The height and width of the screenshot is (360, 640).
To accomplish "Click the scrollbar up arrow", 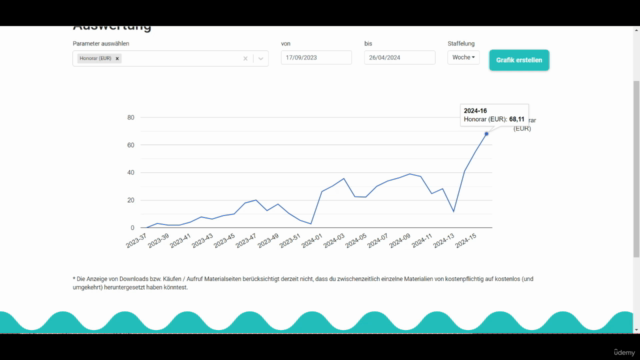I will coord(636,30).
